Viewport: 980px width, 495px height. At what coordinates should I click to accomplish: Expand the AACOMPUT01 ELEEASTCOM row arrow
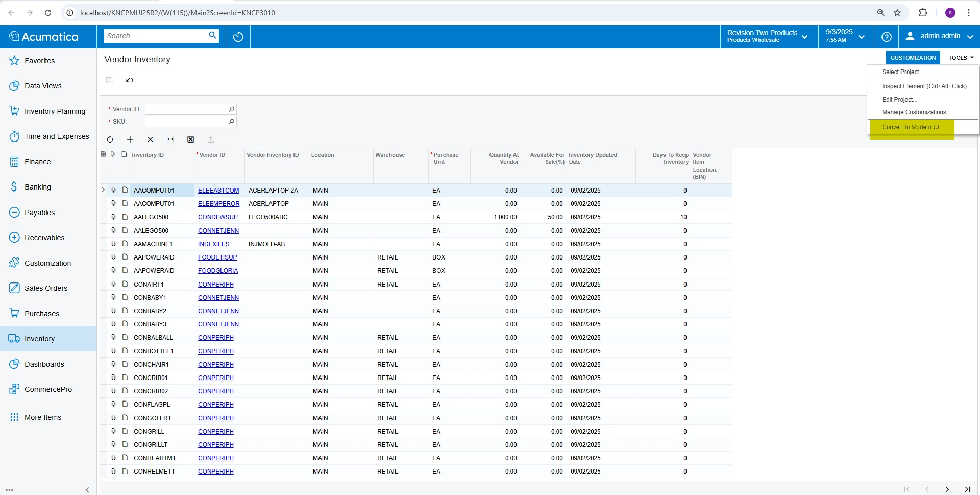[103, 190]
